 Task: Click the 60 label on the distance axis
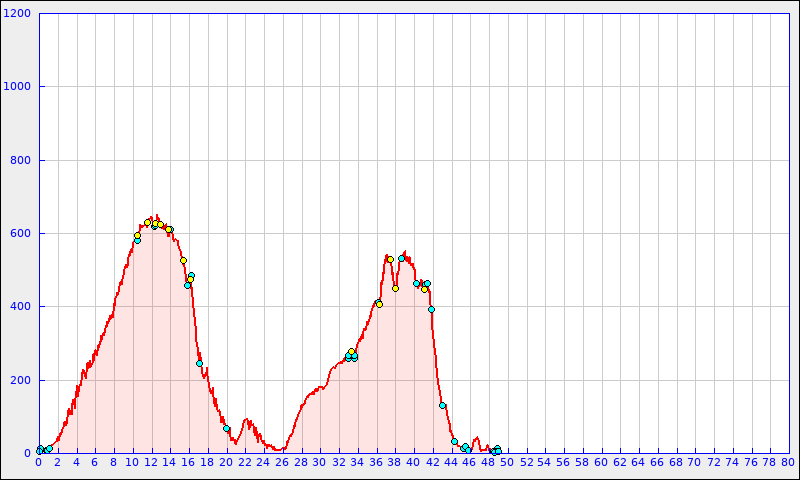tap(601, 463)
